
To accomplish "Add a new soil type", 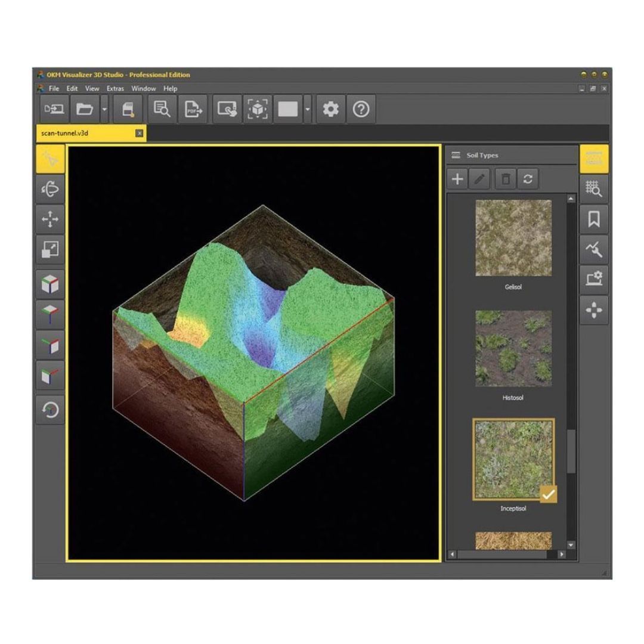I will (457, 179).
